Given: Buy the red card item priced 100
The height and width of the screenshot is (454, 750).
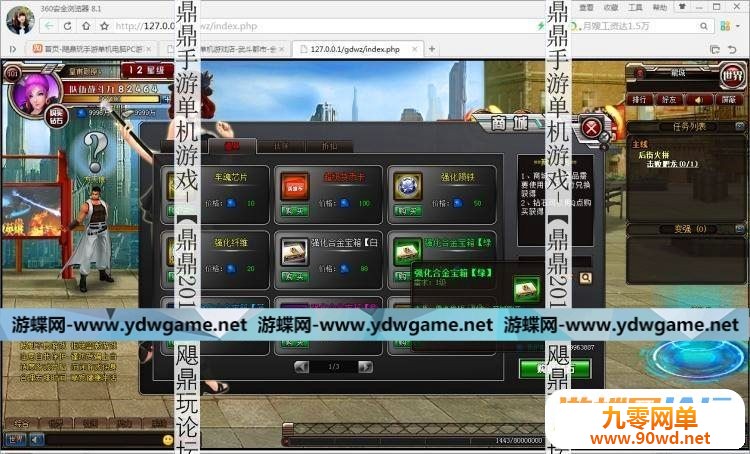Looking at the screenshot, I should pyautogui.click(x=295, y=210).
